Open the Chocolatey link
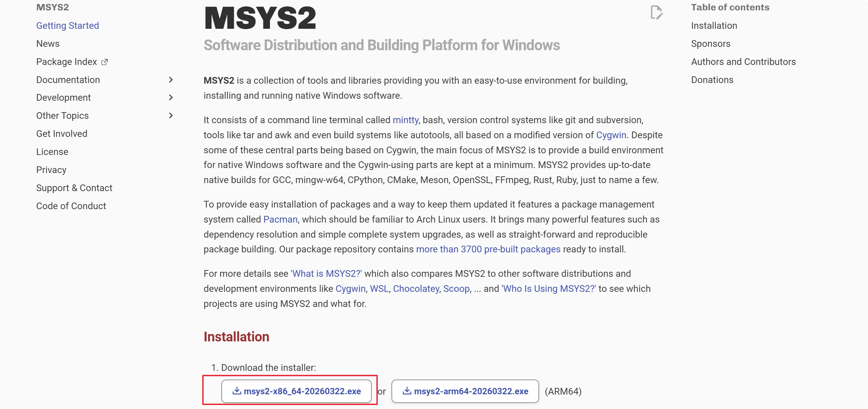The image size is (868, 409). (416, 289)
